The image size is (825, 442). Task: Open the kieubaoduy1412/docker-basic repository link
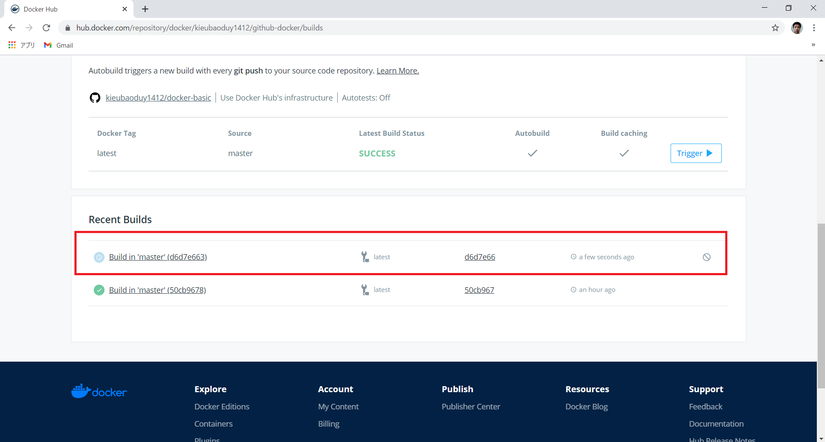pos(158,98)
